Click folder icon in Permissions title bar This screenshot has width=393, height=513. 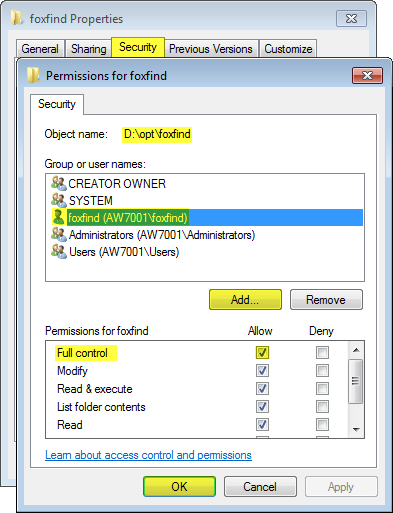[34, 75]
